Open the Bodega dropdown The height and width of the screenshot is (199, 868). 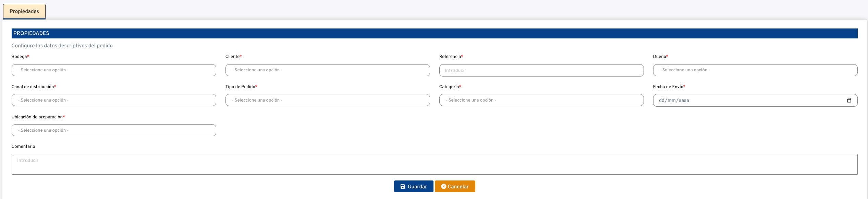coord(114,70)
